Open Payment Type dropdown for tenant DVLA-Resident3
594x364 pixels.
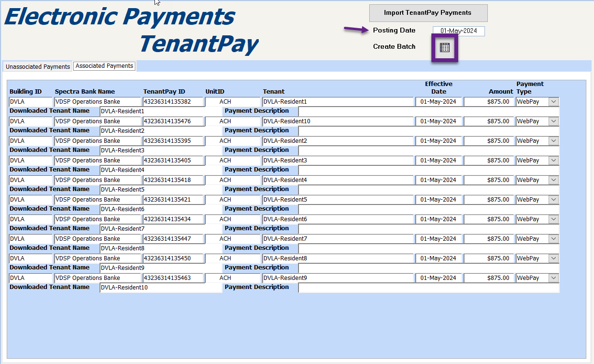click(553, 161)
